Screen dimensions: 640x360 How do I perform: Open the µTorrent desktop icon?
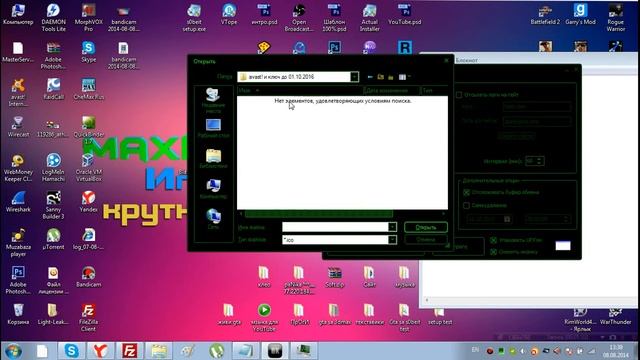pos(53,240)
